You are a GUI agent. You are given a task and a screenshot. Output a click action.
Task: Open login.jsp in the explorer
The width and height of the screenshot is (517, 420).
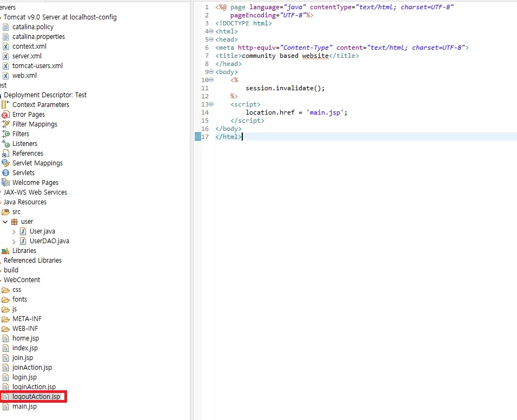(25, 377)
